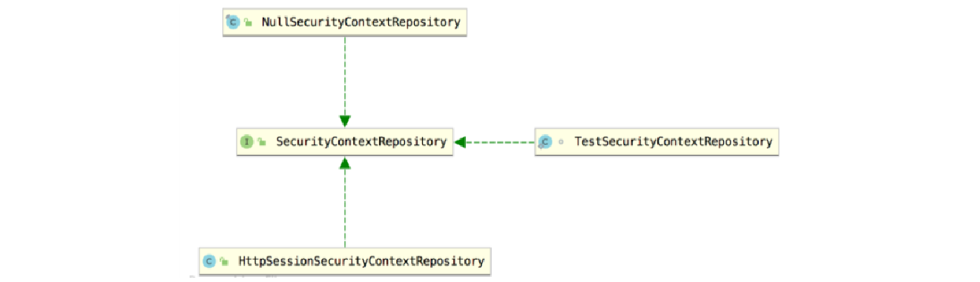Image resolution: width=980 pixels, height=282 pixels.
Task: Click the arrowhead pointing into SecurityContextRepository's right side
Action: coord(460,141)
